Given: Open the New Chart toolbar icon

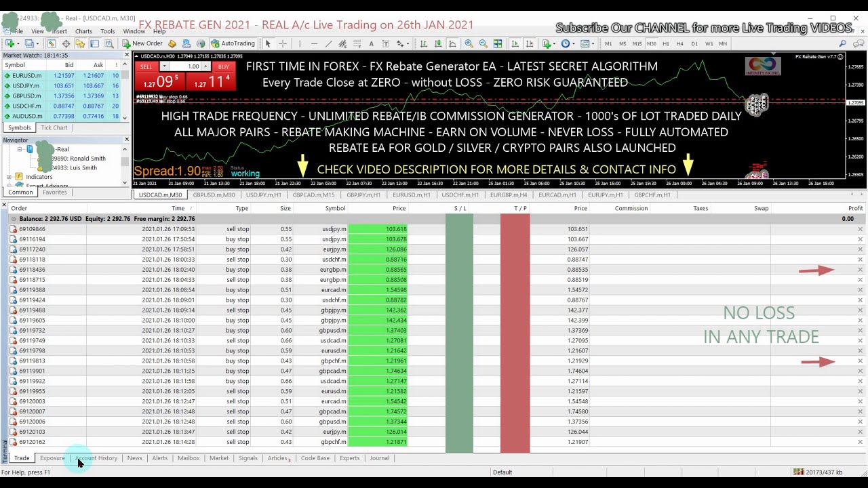Looking at the screenshot, I should tap(10, 43).
